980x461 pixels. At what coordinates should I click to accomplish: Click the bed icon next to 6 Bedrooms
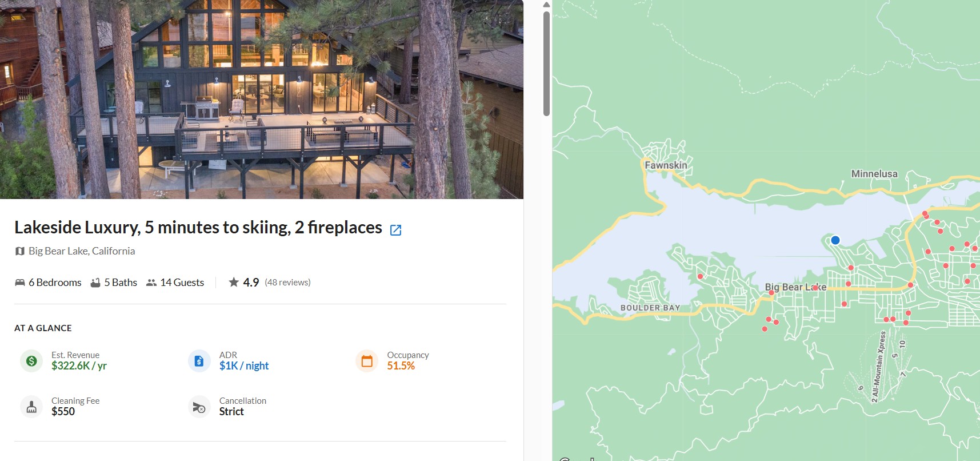pyautogui.click(x=20, y=283)
